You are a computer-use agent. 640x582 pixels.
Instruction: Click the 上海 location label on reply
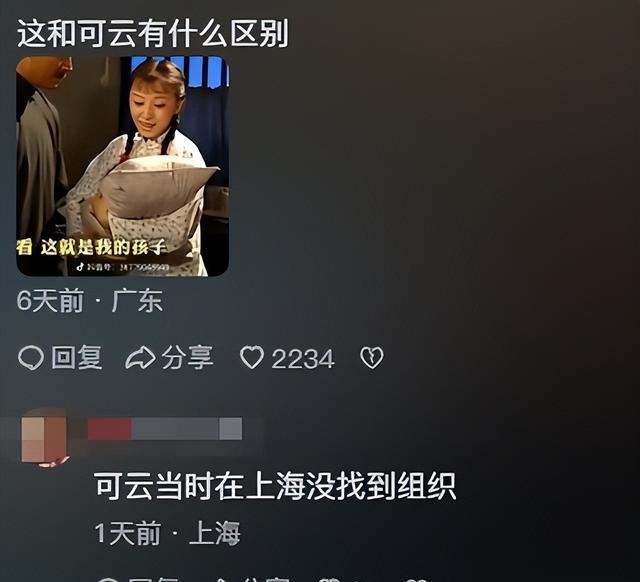pos(215,533)
